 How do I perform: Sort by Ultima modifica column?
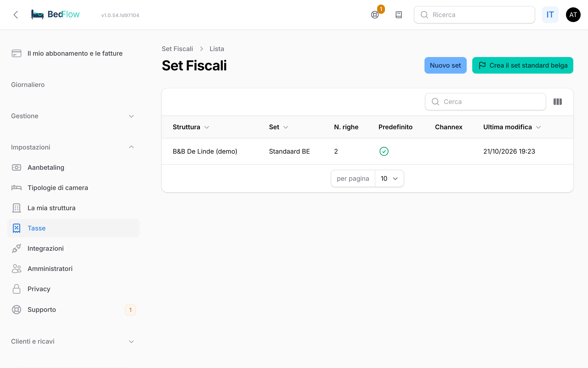click(x=512, y=127)
